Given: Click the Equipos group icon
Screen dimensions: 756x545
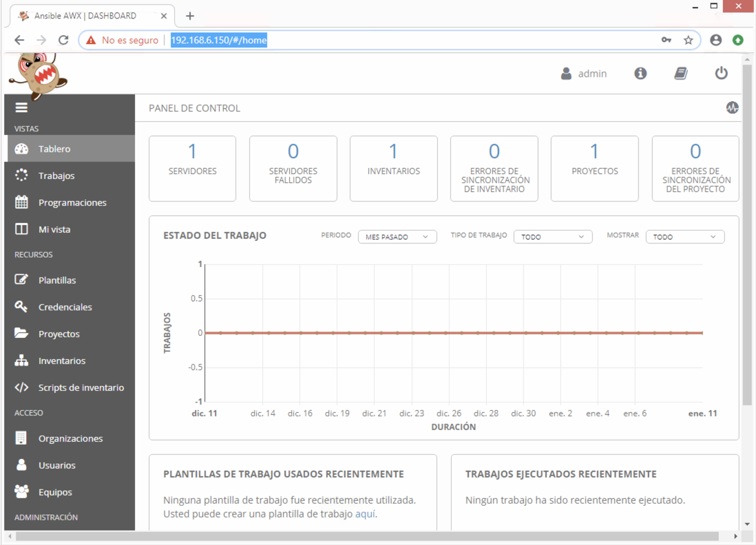Looking at the screenshot, I should [21, 491].
